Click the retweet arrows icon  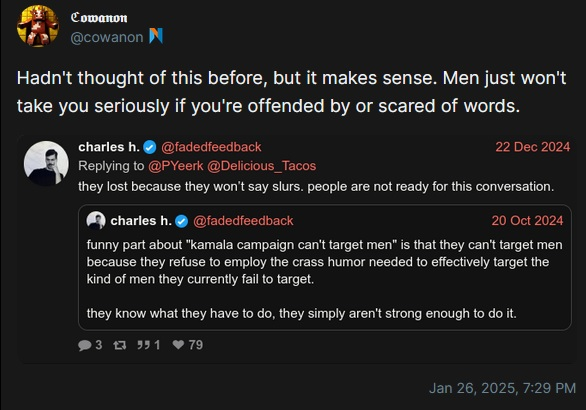pyautogui.click(x=120, y=345)
